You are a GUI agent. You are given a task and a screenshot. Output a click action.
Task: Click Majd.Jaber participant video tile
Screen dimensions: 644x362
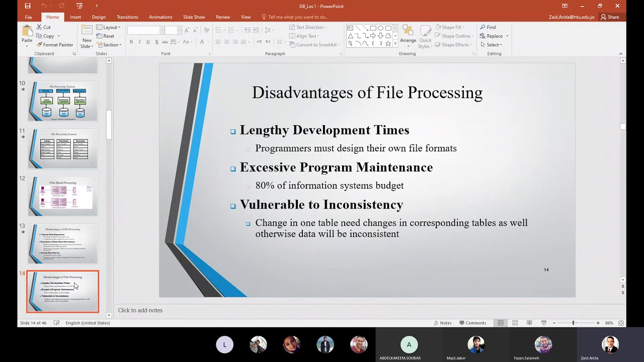[475, 345]
